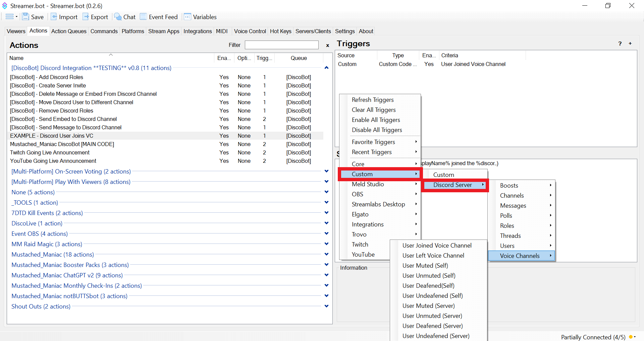The height and width of the screenshot is (341, 644).
Task: Select User Muted (Self) trigger
Action: click(x=439, y=266)
